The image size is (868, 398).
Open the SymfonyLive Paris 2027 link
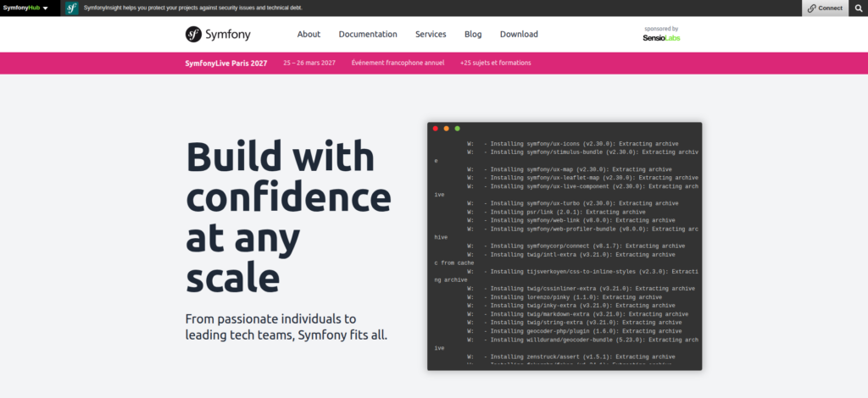(226, 63)
